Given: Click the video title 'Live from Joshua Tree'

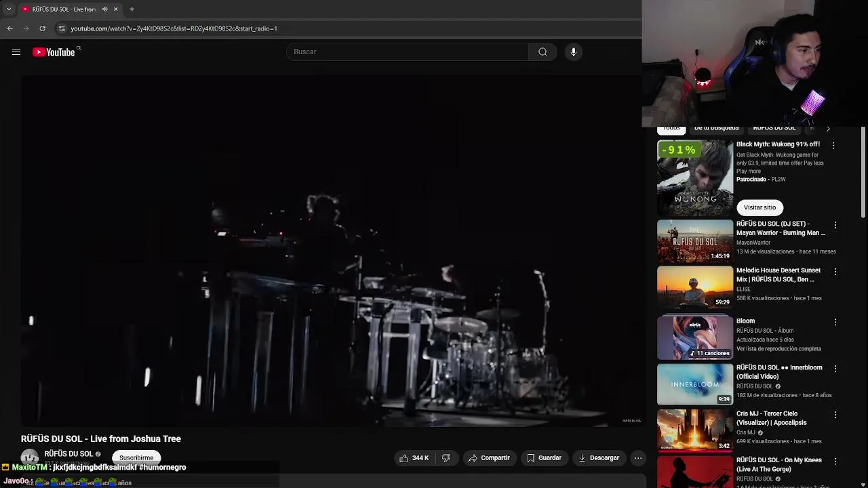Looking at the screenshot, I should [x=101, y=439].
